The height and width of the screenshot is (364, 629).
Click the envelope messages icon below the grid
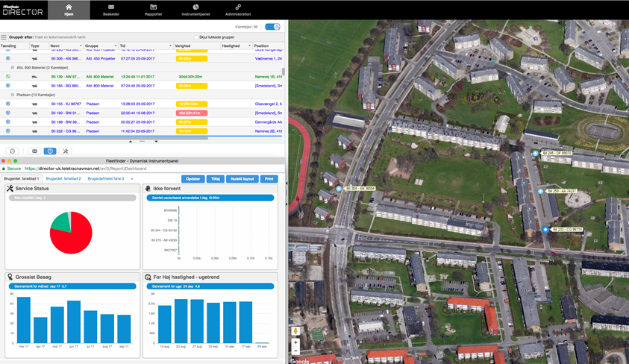coord(34,151)
